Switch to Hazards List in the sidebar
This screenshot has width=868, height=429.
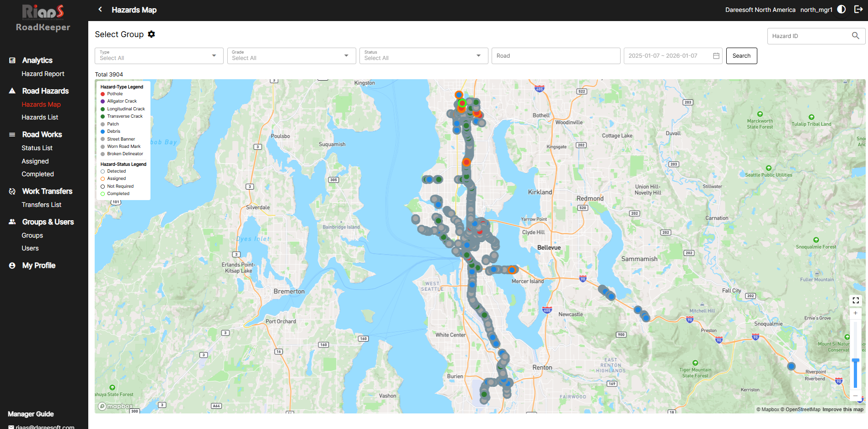point(40,117)
